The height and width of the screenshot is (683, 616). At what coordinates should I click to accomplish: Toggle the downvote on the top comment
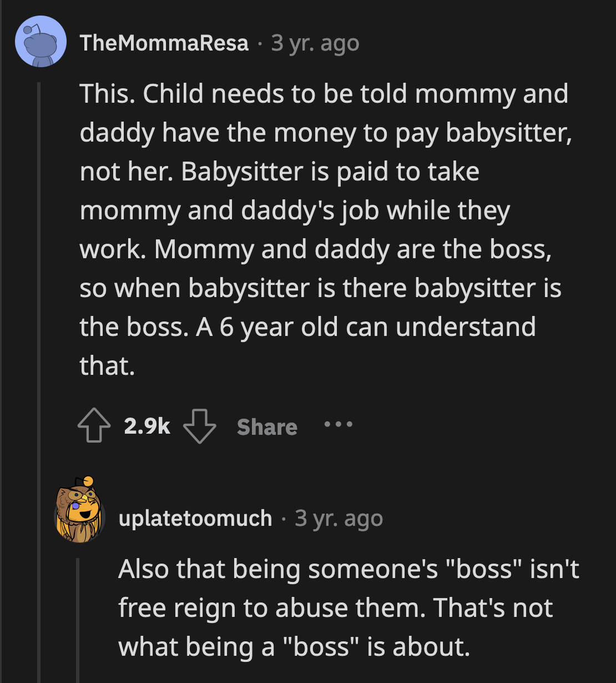pyautogui.click(x=201, y=428)
